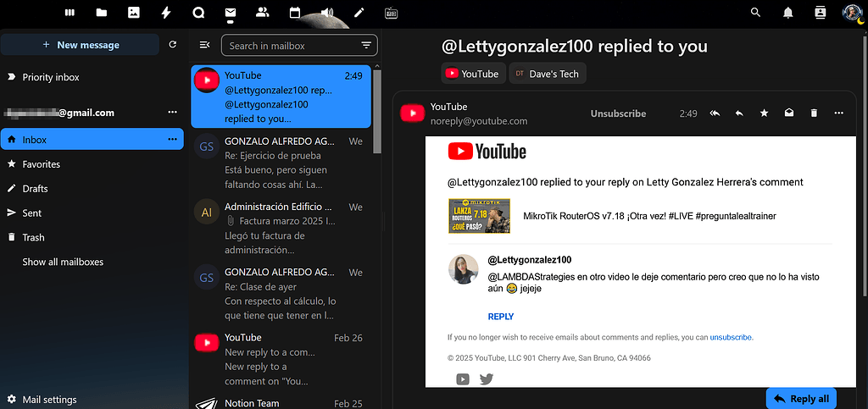Open the Files app folder icon
Image resolution: width=868 pixels, height=409 pixels.
click(x=102, y=13)
